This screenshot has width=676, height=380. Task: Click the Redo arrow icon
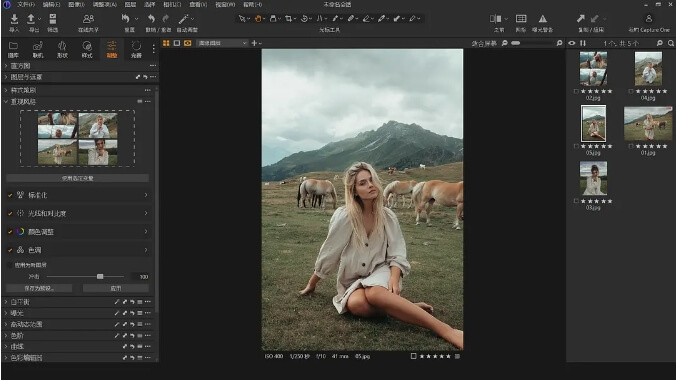pyautogui.click(x=166, y=19)
